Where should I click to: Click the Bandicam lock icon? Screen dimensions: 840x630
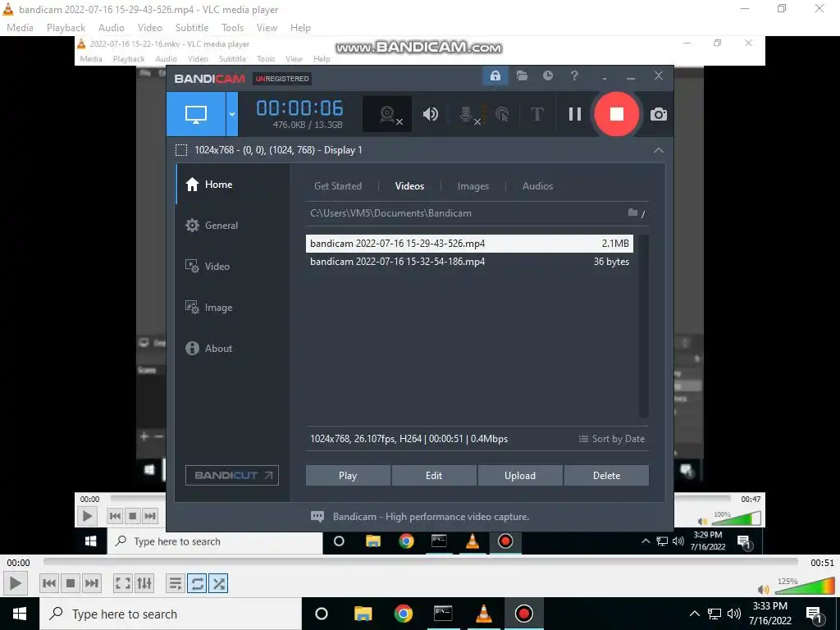[495, 75]
